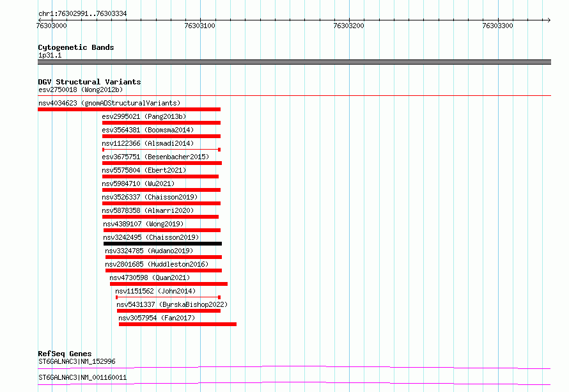Click the chr1:76302991..76303334 region label

(x=82, y=14)
